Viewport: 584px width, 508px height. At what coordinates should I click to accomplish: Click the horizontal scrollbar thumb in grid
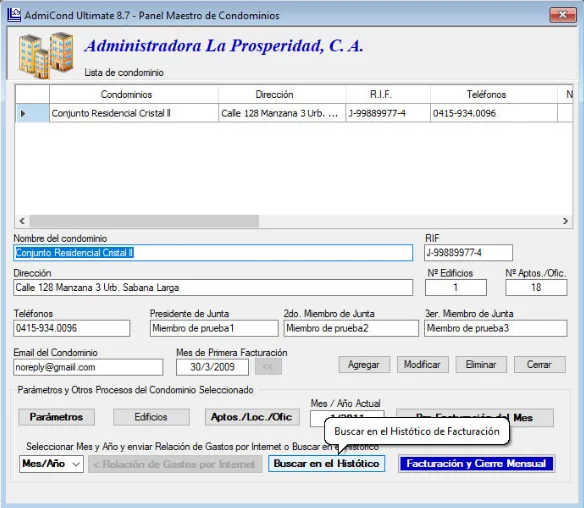click(x=144, y=221)
